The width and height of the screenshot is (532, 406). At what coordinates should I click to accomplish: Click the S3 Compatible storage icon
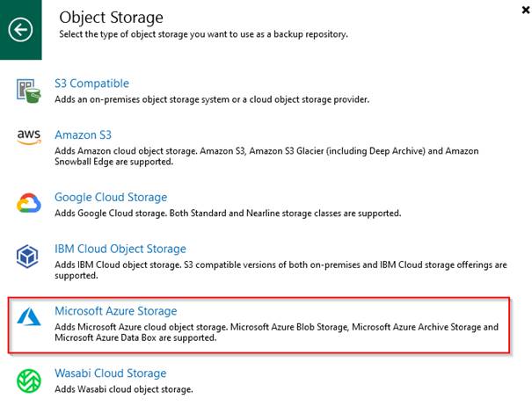pyautogui.click(x=28, y=91)
